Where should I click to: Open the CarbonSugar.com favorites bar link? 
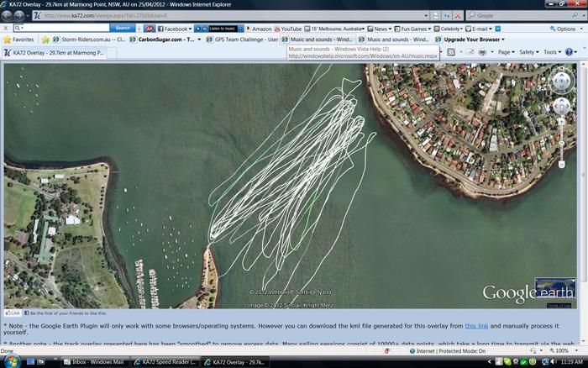tap(166, 39)
